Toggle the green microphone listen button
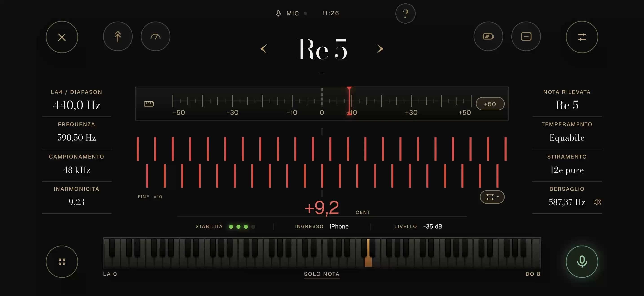The image size is (644, 296). click(582, 261)
